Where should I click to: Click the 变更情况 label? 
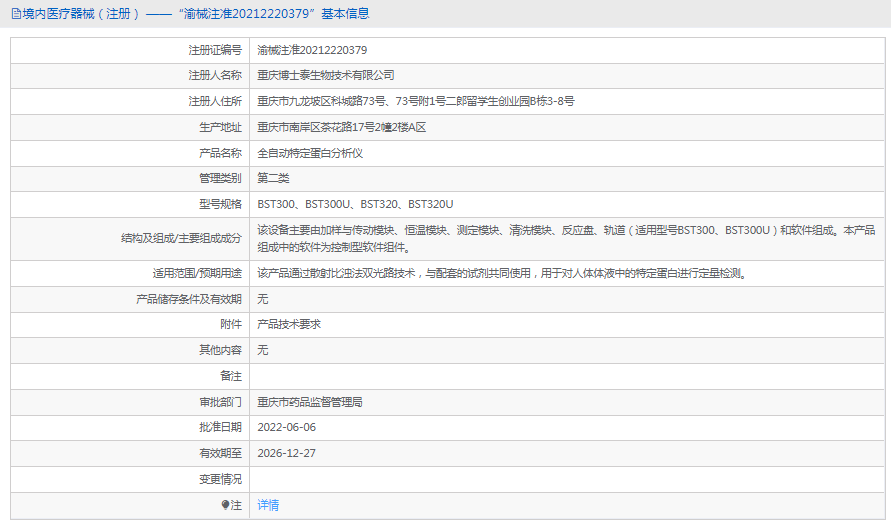(220, 479)
